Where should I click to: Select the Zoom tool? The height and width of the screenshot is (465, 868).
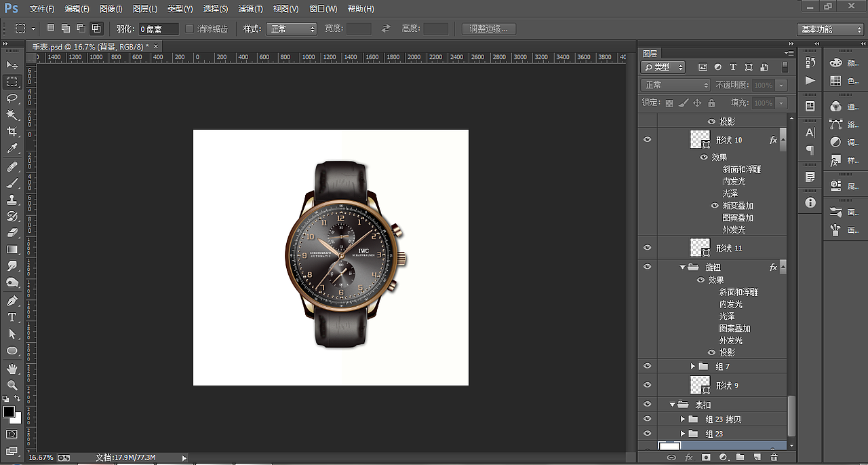[12, 385]
